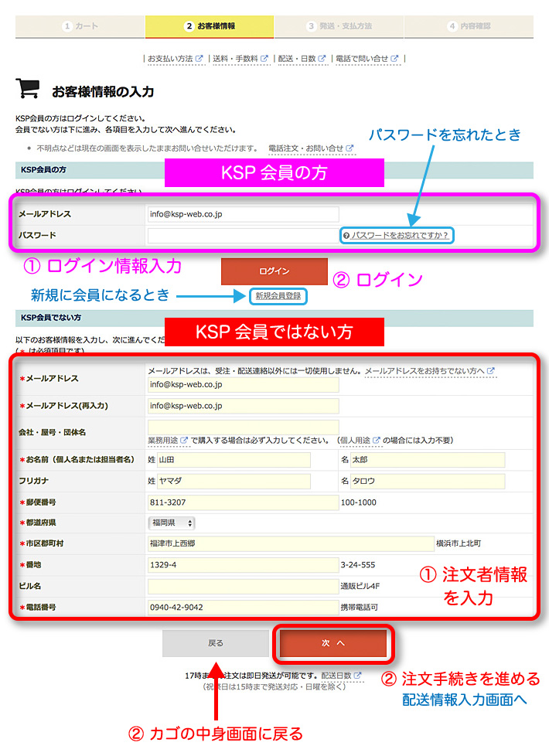The height and width of the screenshot is (756, 549).
Task: Click 業務用途 link
Action: tap(162, 440)
